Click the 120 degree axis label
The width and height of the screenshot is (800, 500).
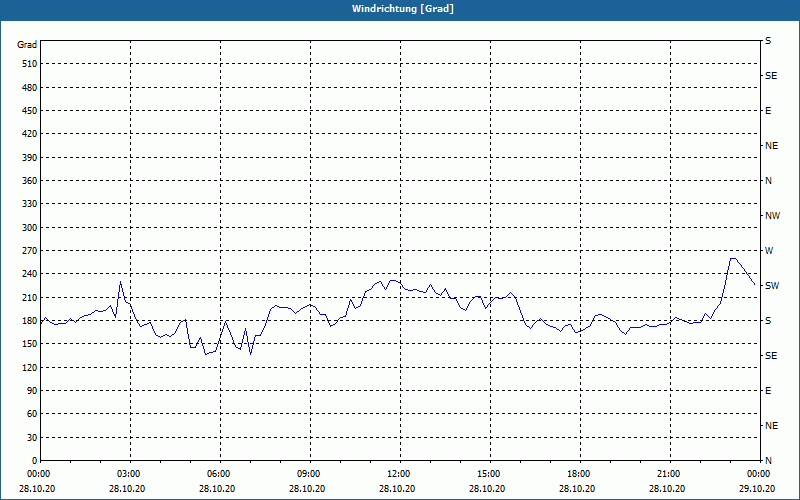click(x=30, y=367)
